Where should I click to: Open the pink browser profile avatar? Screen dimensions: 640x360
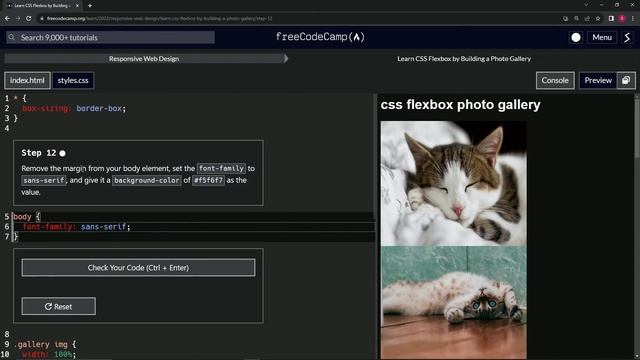[622, 18]
